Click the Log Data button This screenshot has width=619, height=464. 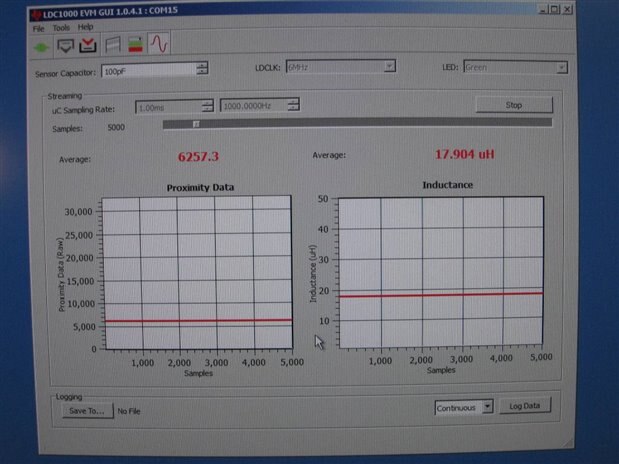(524, 406)
